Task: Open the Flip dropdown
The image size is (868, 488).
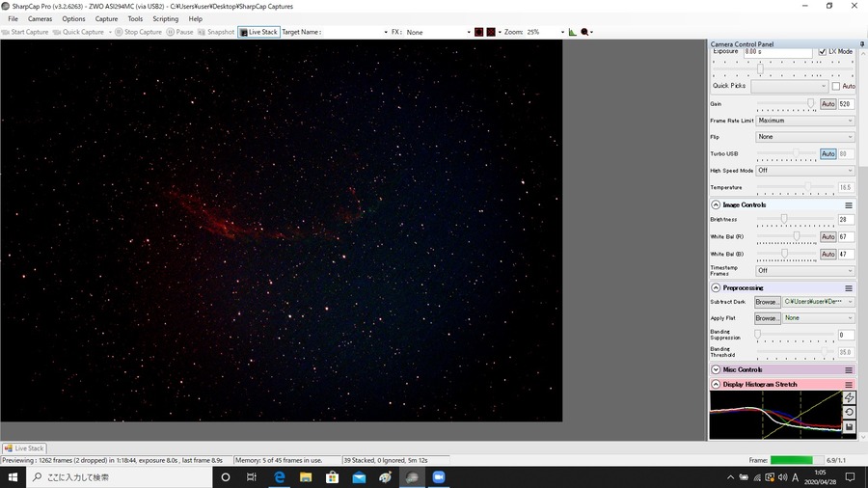Action: click(805, 137)
